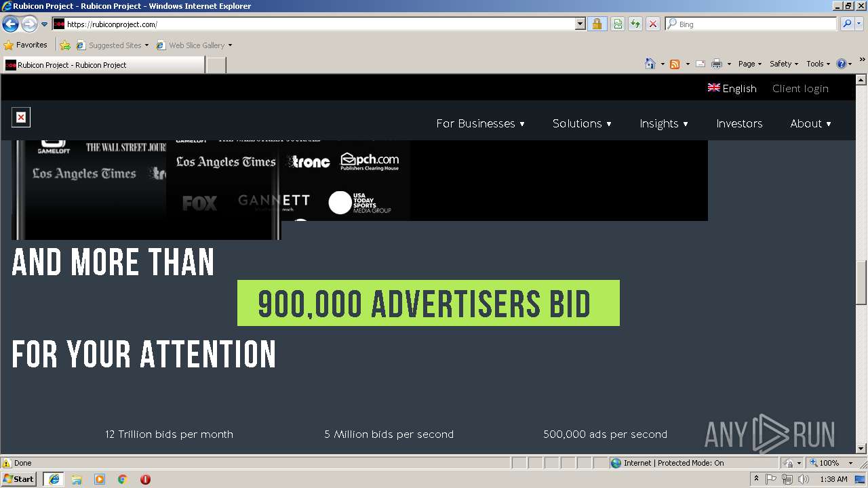The width and height of the screenshot is (868, 488).
Task: Click the Compatibility View icon
Action: [x=618, y=24]
